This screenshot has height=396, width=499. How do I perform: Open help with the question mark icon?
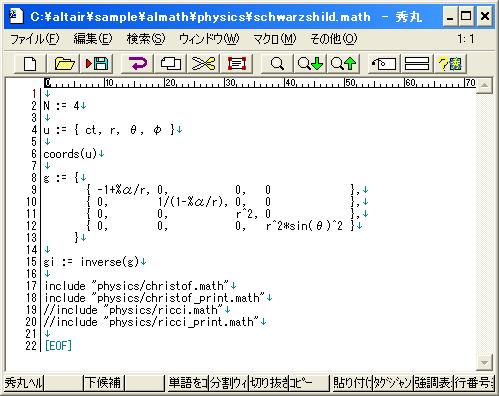coord(450,64)
